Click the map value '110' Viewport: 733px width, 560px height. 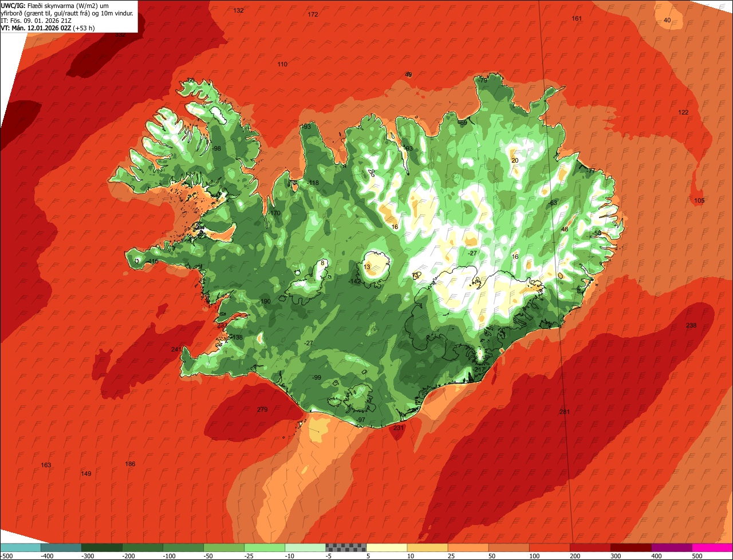point(282,64)
